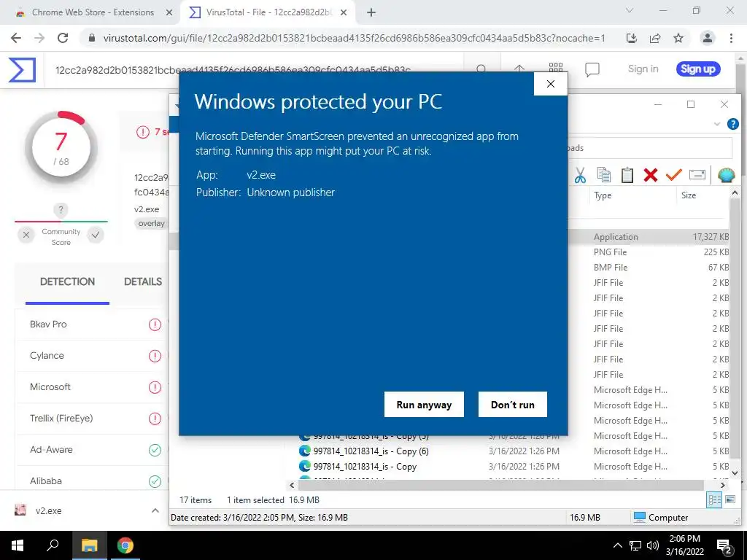Click the Cut scissors icon in Explorer toolbar
Image resolution: width=747 pixels, height=560 pixels.
coord(580,175)
